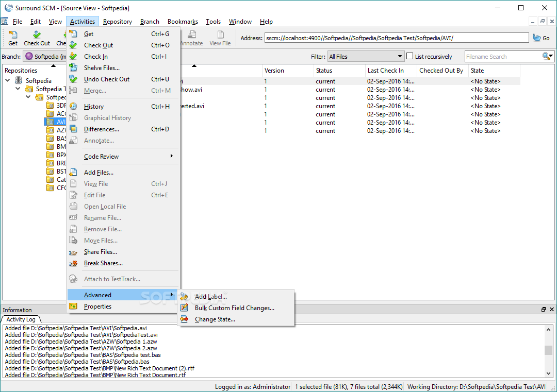
Task: Click the Change State submenu icon
Action: pos(184,319)
